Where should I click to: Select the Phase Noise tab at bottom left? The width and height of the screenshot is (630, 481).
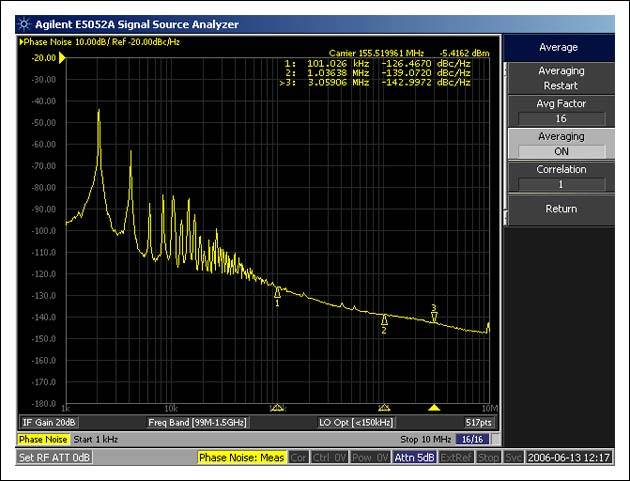pos(43,440)
